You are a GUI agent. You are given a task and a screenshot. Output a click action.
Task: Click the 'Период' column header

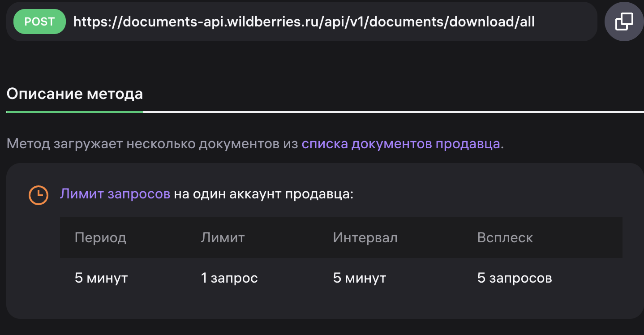coord(100,237)
